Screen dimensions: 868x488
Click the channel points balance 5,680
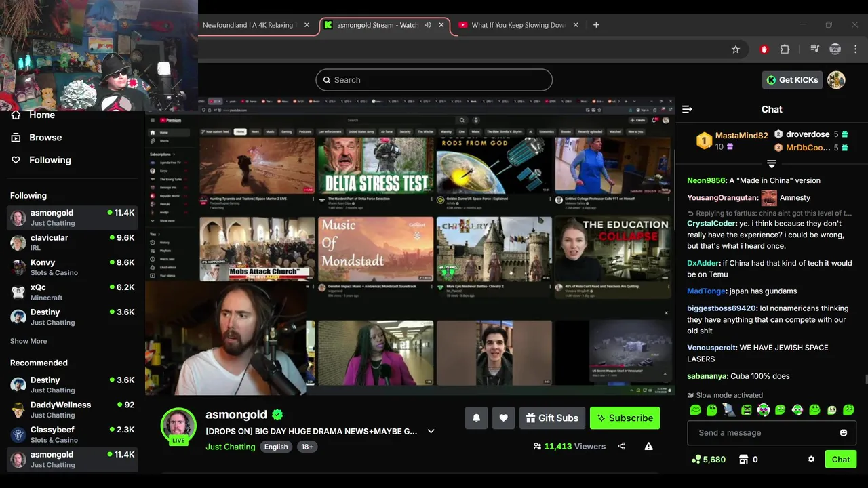point(709,459)
